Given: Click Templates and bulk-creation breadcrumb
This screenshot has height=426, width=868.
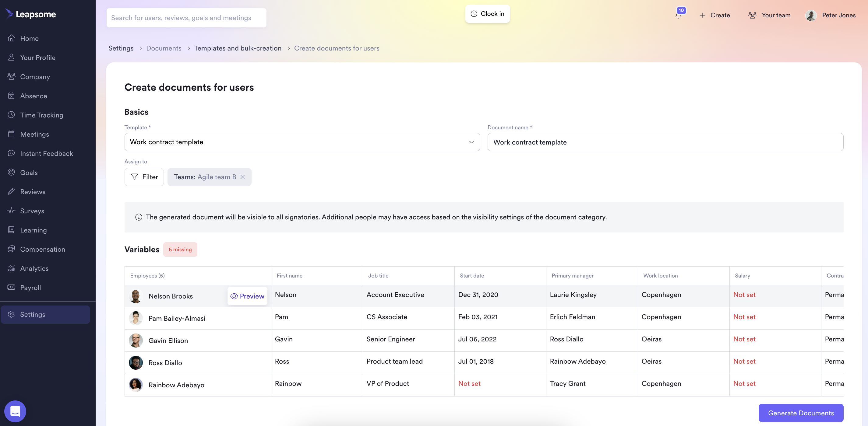Looking at the screenshot, I should click(x=238, y=48).
